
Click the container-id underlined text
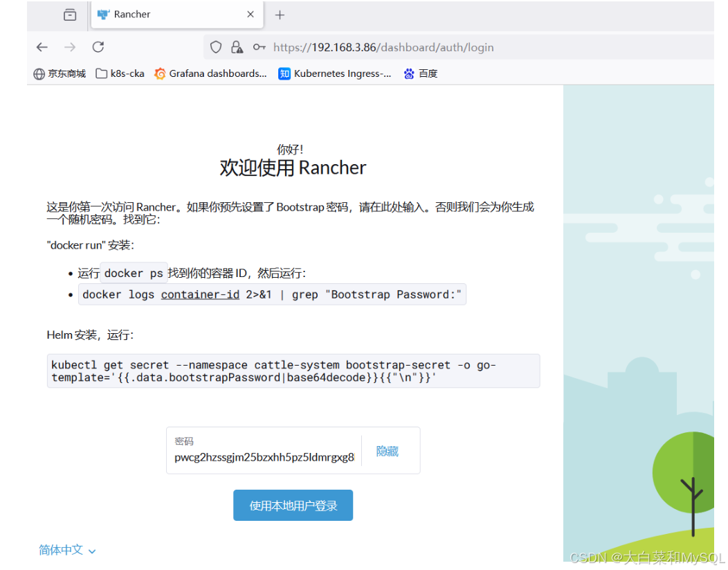click(x=200, y=294)
